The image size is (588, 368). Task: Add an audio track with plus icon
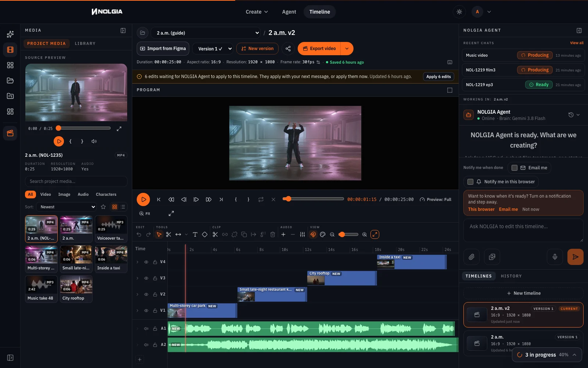(283, 234)
